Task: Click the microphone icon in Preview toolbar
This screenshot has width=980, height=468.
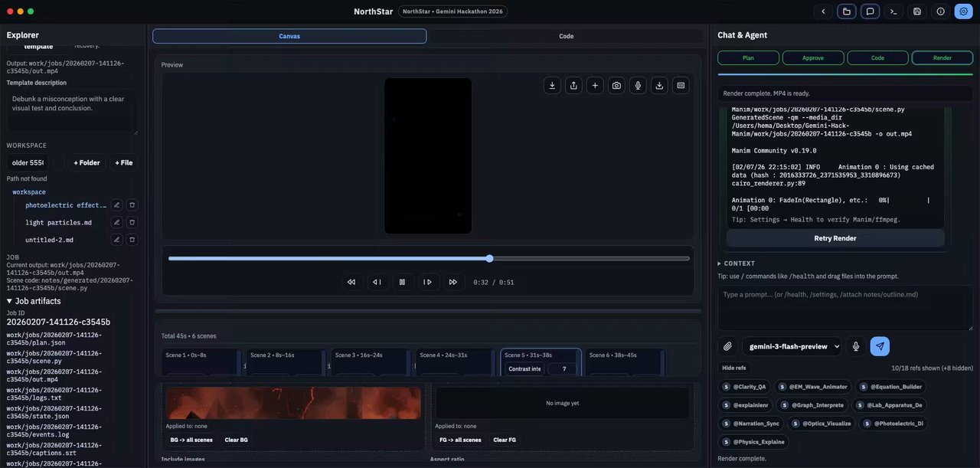Action: coord(638,86)
